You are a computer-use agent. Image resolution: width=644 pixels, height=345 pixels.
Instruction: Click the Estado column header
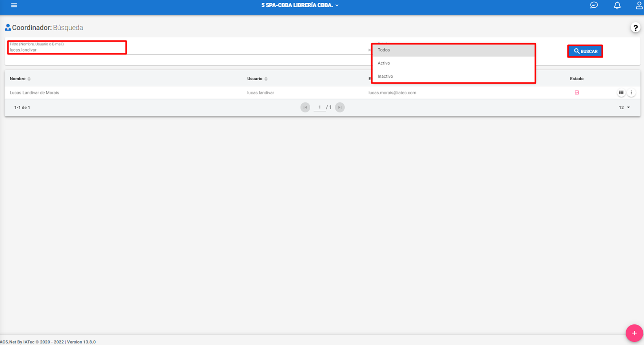click(x=577, y=79)
